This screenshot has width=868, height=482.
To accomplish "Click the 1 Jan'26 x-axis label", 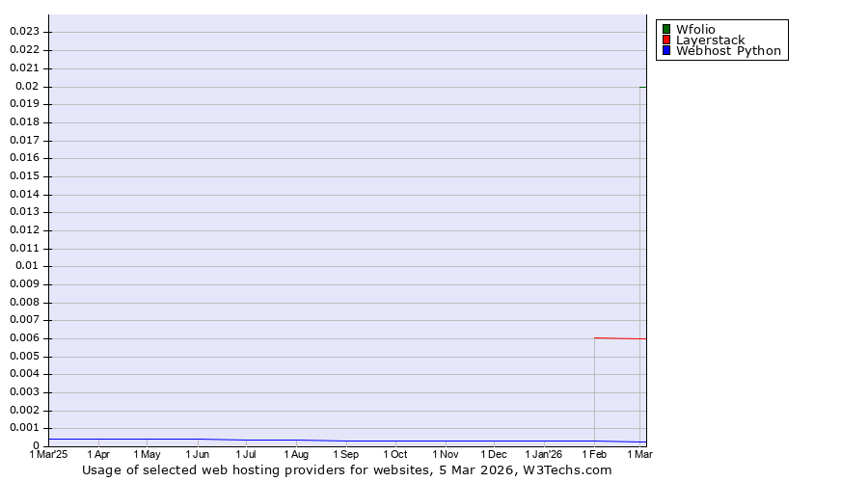I will click(543, 454).
